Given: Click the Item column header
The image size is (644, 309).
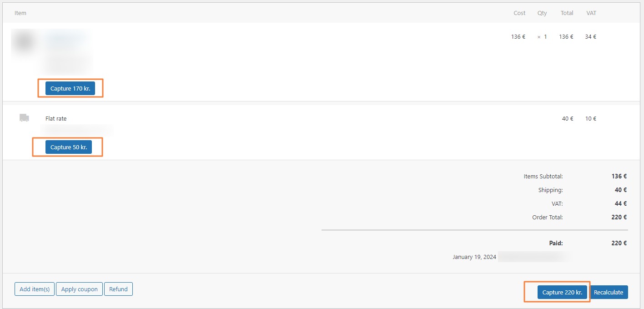Looking at the screenshot, I should click(x=20, y=13).
